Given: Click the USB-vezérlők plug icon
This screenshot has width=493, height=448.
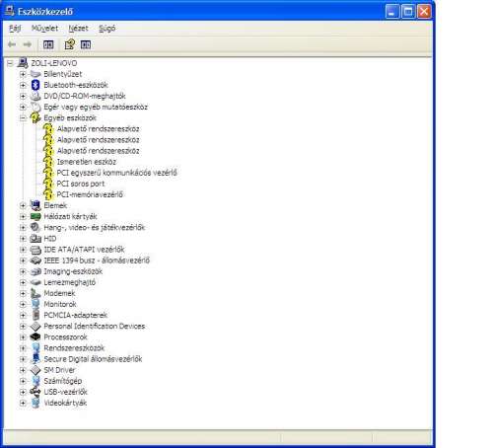Looking at the screenshot, I should coord(35,392).
